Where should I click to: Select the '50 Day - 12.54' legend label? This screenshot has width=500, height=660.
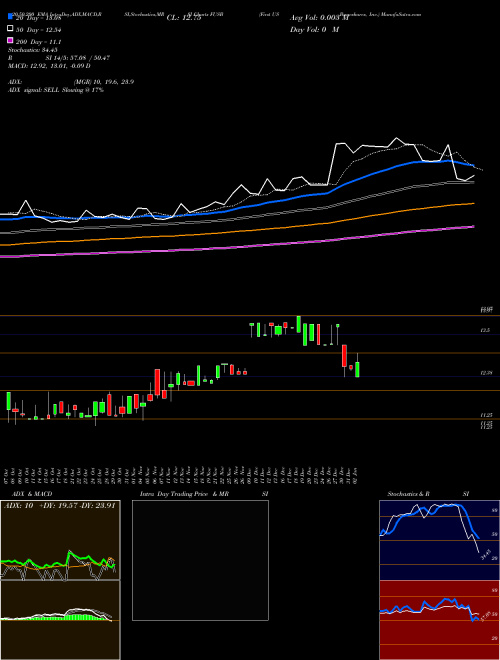click(38, 29)
